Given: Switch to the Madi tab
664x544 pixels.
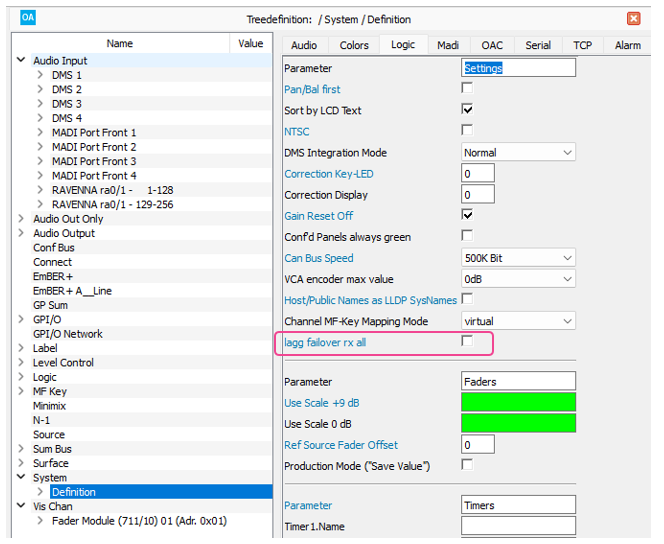Looking at the screenshot, I should 448,45.
